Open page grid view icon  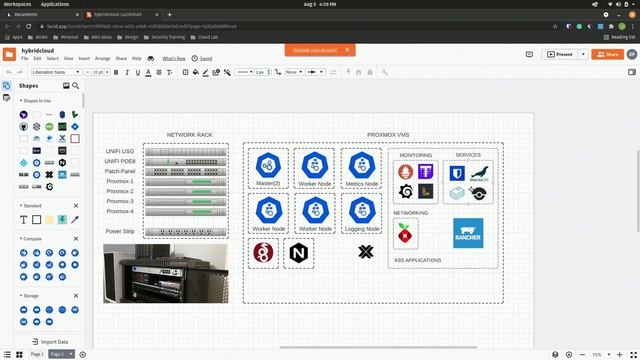(19, 354)
